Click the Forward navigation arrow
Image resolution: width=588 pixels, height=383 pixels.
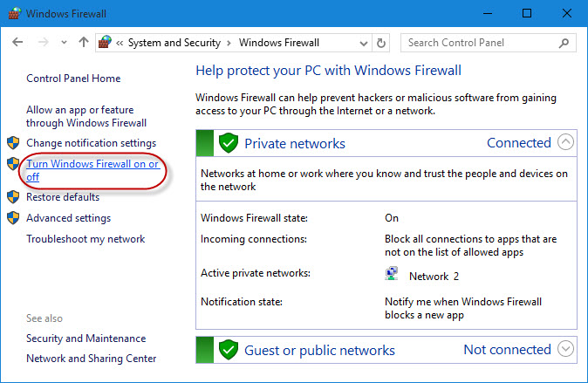click(42, 43)
